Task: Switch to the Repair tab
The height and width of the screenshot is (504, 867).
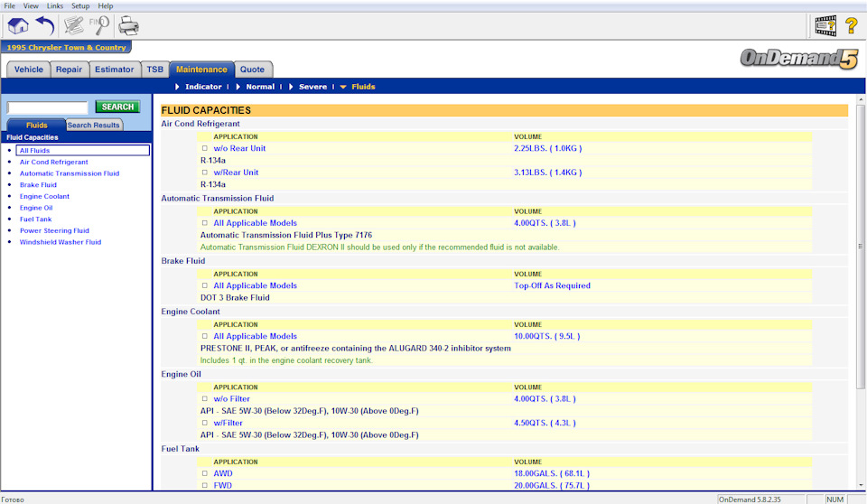Action: point(69,70)
